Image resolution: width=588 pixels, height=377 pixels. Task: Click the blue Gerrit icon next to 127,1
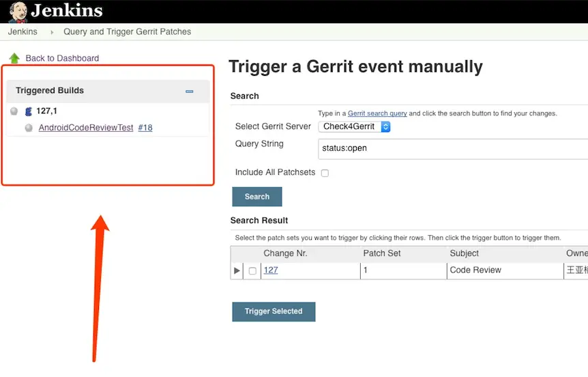tap(29, 111)
